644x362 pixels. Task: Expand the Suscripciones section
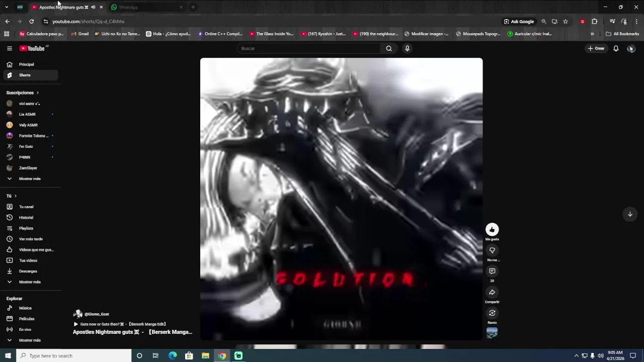(x=23, y=93)
